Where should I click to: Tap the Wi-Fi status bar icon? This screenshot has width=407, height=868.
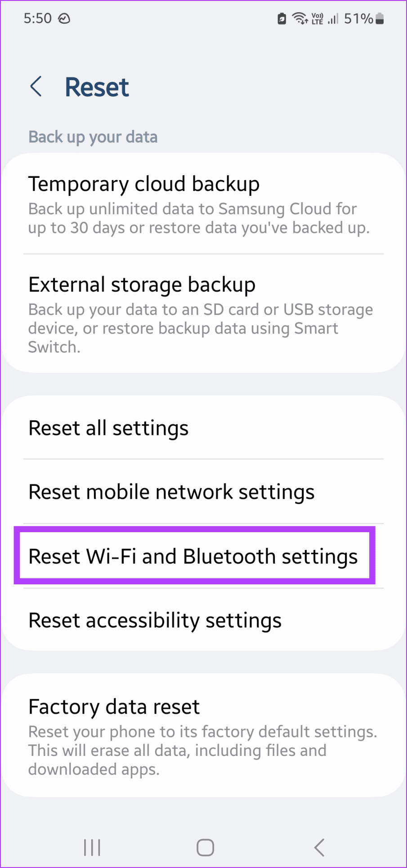tap(299, 18)
